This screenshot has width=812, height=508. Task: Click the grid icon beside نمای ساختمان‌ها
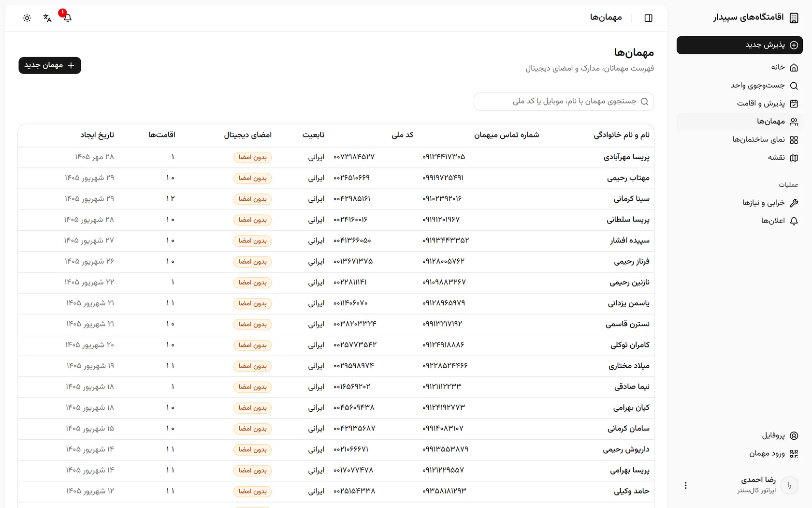[x=794, y=140]
